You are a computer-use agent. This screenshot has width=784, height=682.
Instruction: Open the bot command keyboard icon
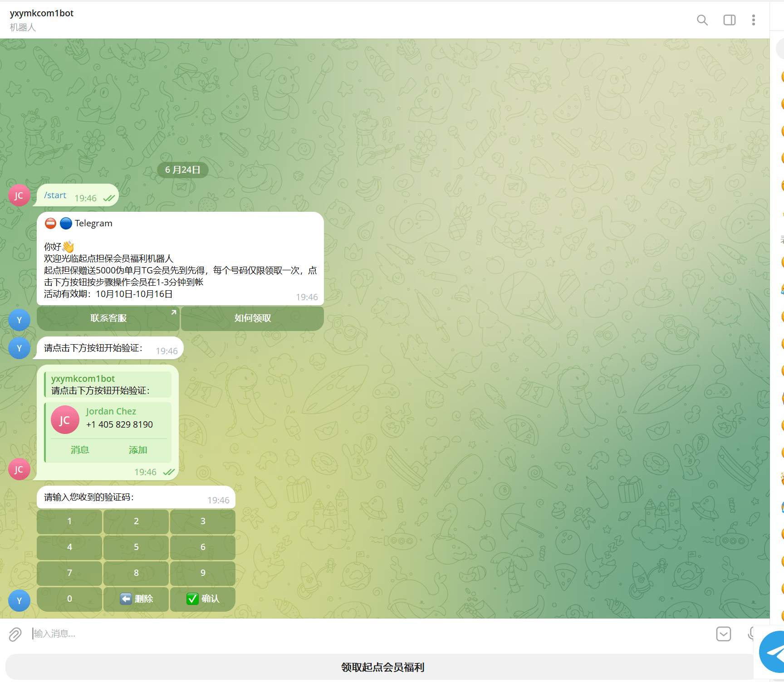pos(723,633)
